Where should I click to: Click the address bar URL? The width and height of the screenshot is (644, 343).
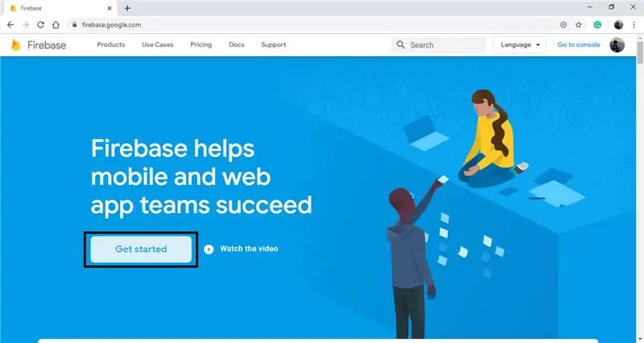point(111,25)
